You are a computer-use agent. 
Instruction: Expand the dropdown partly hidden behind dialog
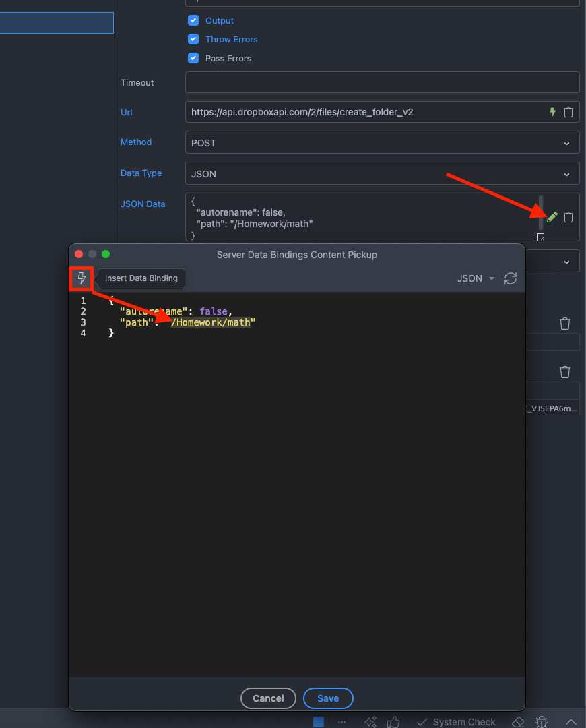[566, 262]
